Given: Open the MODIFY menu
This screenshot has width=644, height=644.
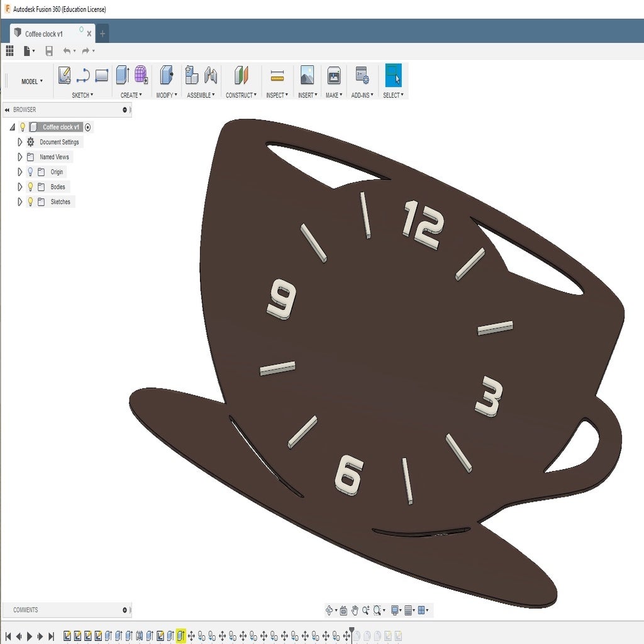Looking at the screenshot, I should pos(166,95).
